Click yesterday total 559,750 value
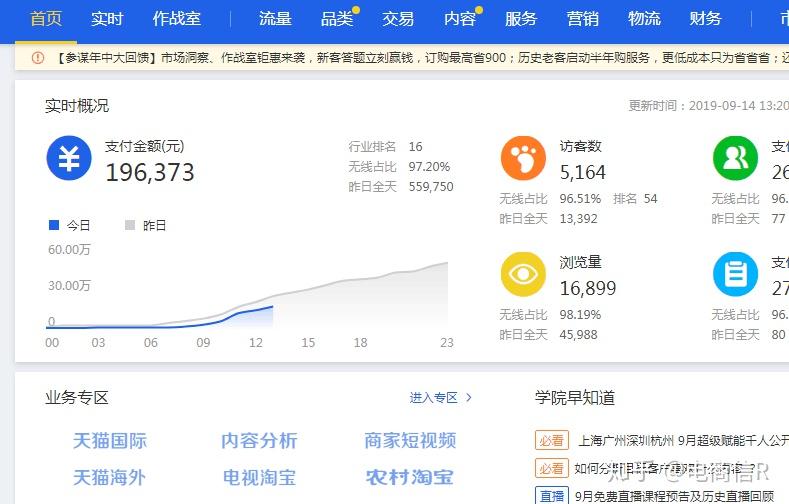 coord(431,187)
